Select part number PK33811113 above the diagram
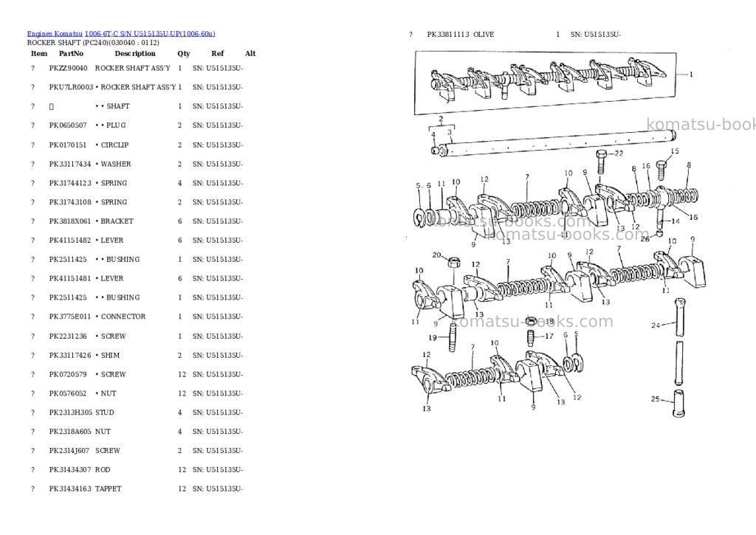This screenshot has width=756, height=535. [448, 35]
